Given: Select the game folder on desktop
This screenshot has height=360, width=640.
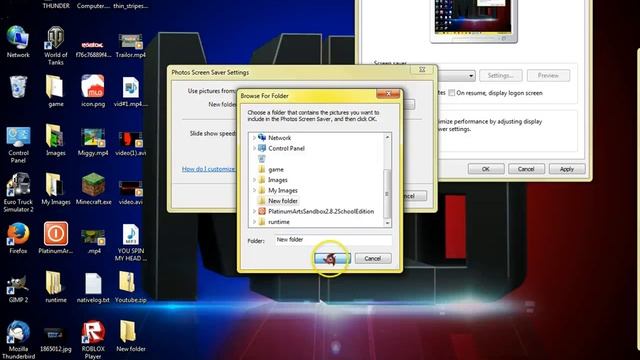Looking at the screenshot, I should (x=56, y=90).
